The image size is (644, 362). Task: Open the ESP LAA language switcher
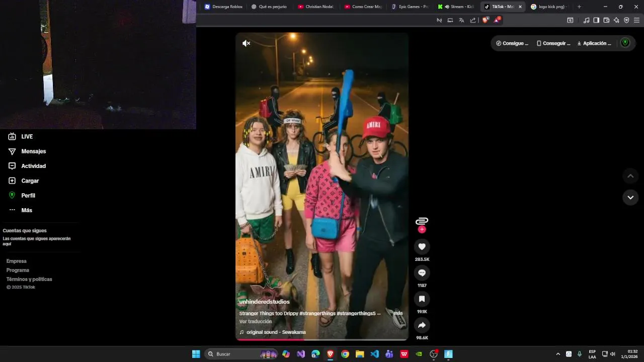[x=592, y=354]
